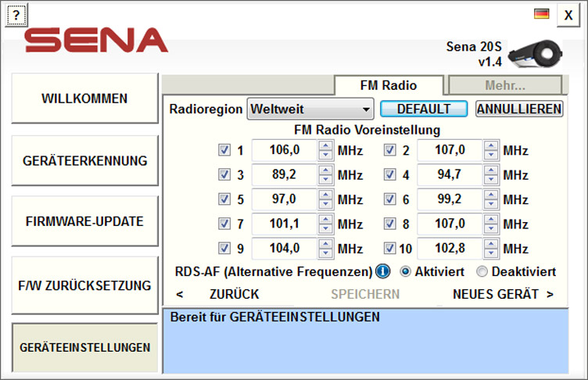
Task: Click the SENA logo
Action: [96, 40]
